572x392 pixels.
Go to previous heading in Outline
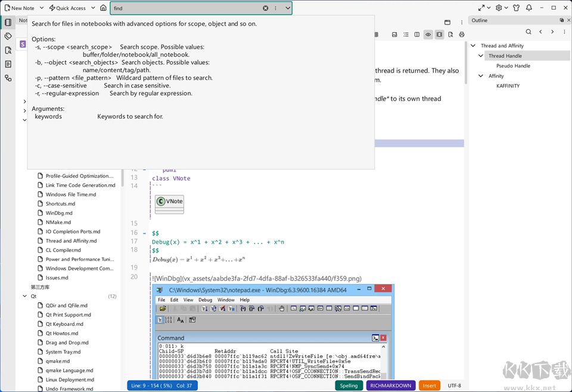pos(540,32)
